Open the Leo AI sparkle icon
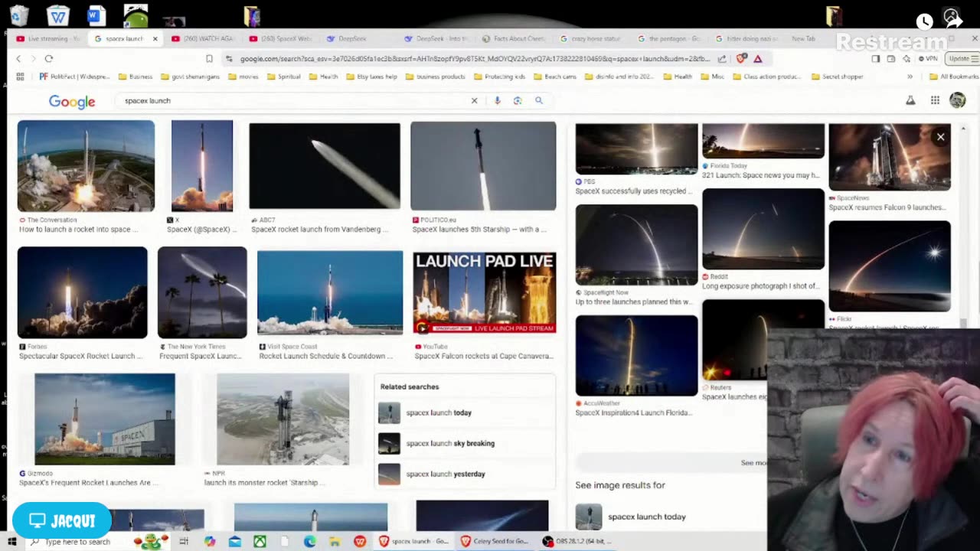The image size is (980, 551). tap(906, 59)
